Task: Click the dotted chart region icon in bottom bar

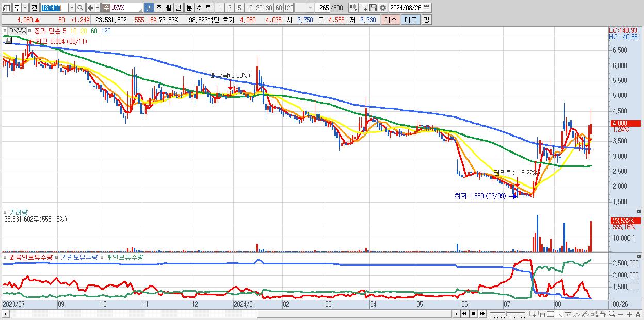Action: [550, 314]
